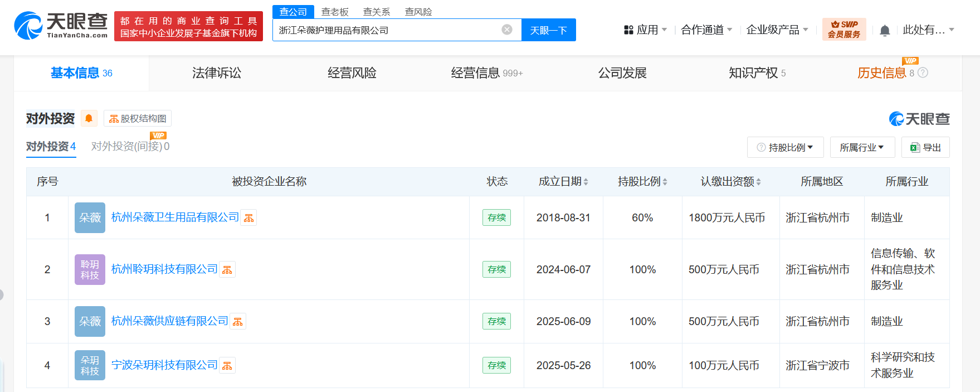
Task: Switch to the 法律诉讼 tab
Action: (x=217, y=73)
